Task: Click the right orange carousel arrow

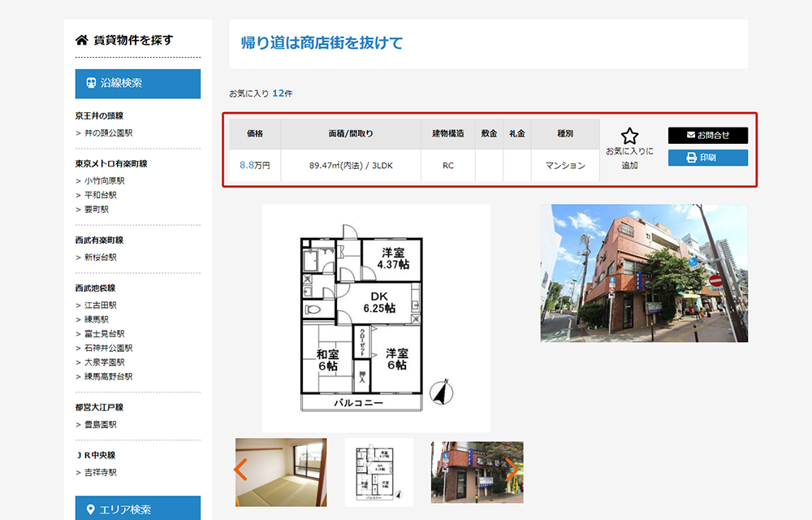Action: (x=512, y=469)
